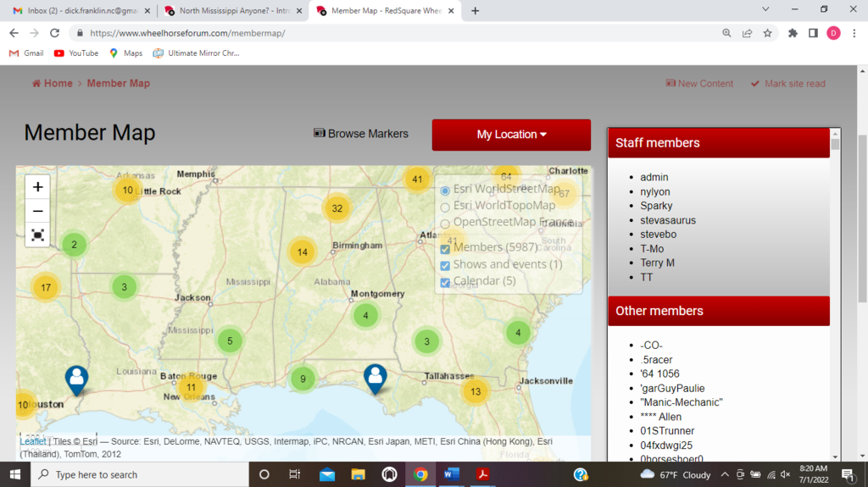Switch to North Mississippi Anyone tab
The width and height of the screenshot is (868, 487).
231,11
